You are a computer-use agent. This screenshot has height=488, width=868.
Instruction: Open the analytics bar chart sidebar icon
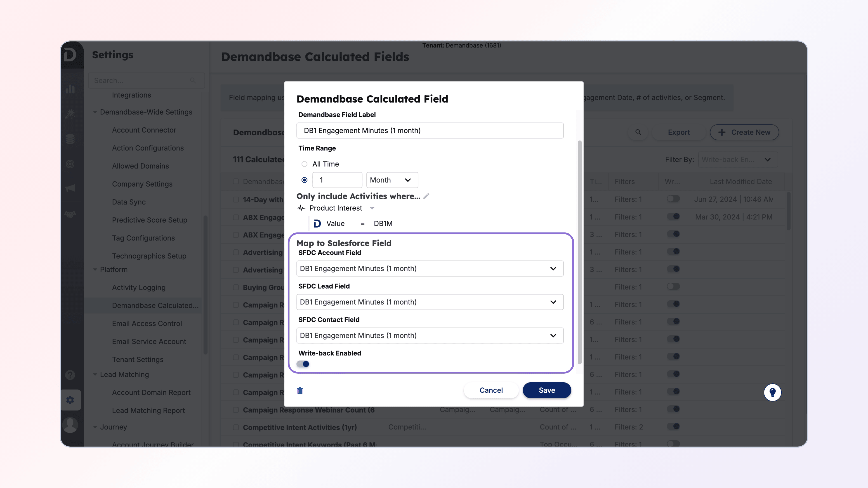(x=70, y=89)
